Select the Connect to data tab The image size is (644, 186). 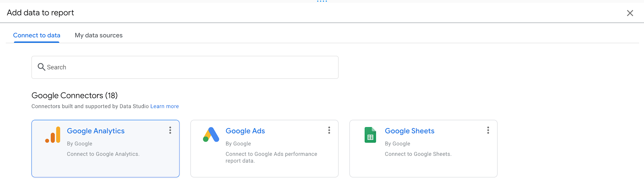click(37, 36)
